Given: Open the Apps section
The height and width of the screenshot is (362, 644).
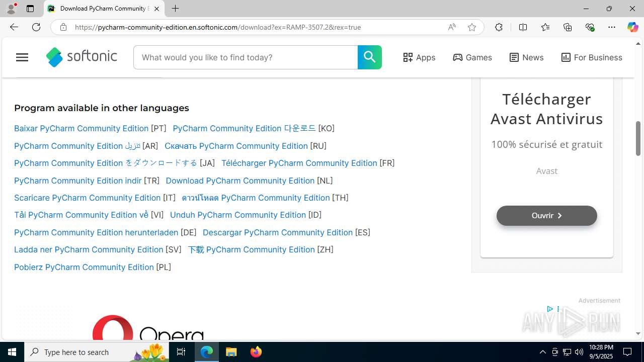Looking at the screenshot, I should tap(419, 57).
